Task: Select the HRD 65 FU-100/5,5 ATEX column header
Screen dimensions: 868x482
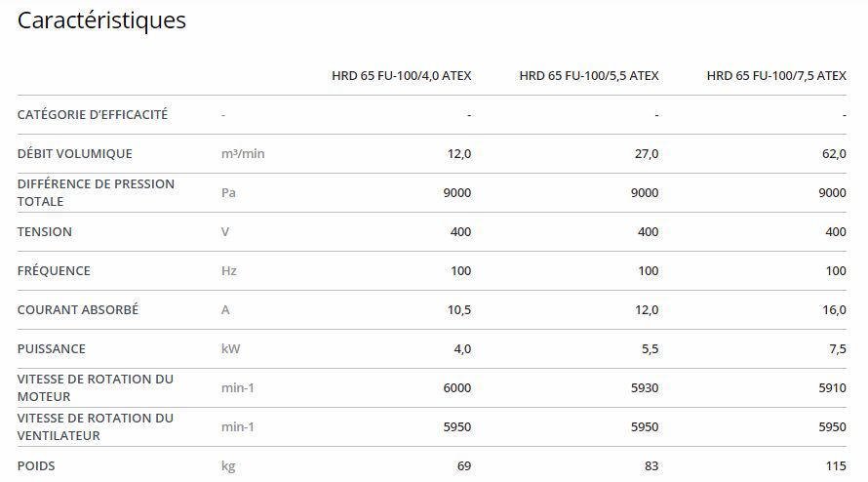Action: pos(588,75)
